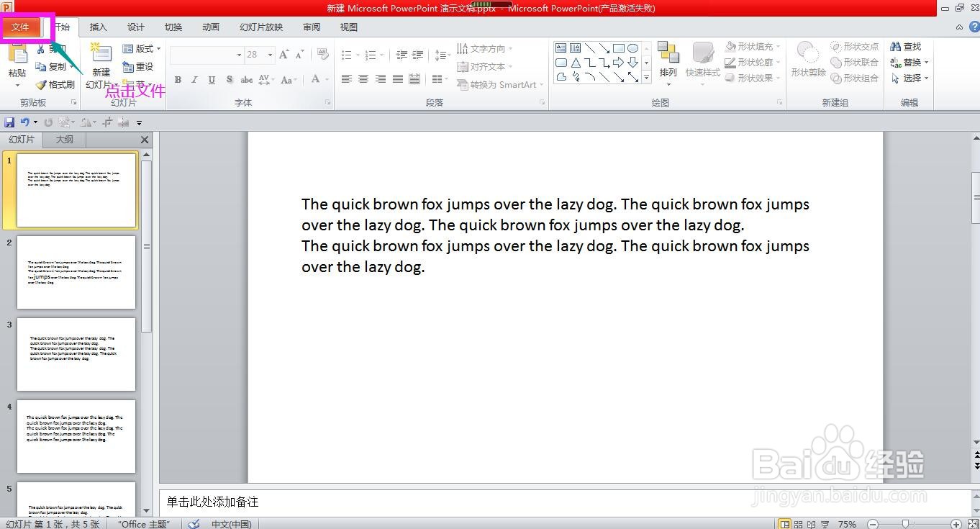Click the 查找 find button
980x529 pixels.
click(x=906, y=46)
